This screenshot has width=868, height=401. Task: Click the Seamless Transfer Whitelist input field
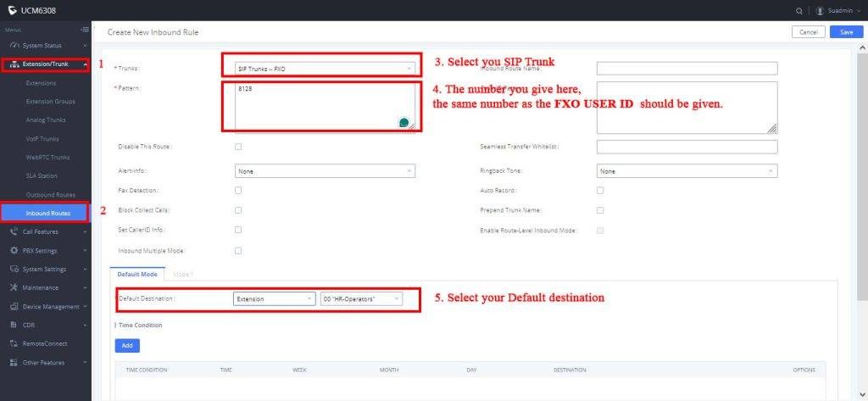click(687, 147)
